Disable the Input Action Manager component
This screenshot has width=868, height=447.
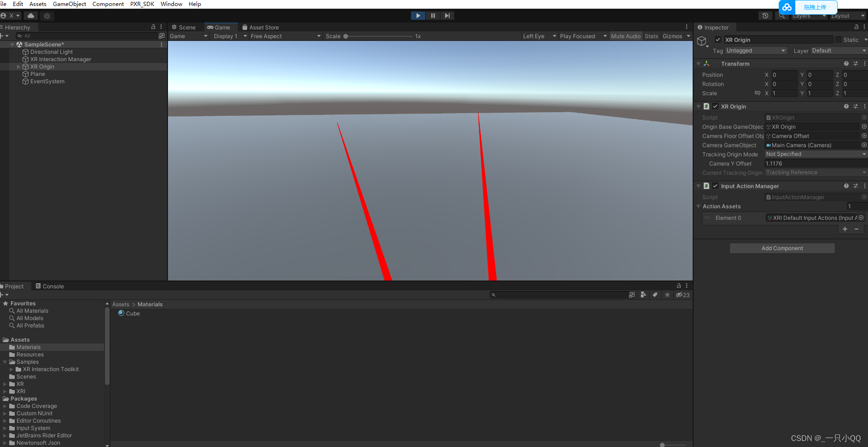(x=715, y=186)
